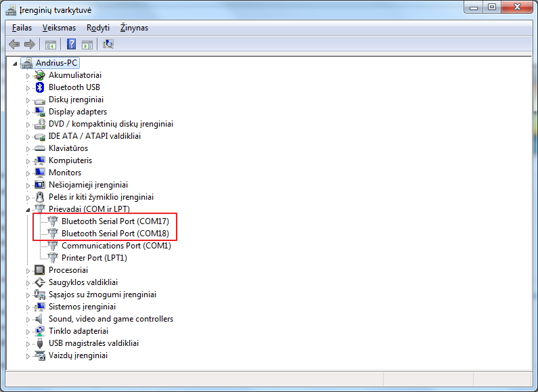Maximize the Įrenginių tvarkytuvė window
This screenshot has height=392, width=538.
coord(492,7)
